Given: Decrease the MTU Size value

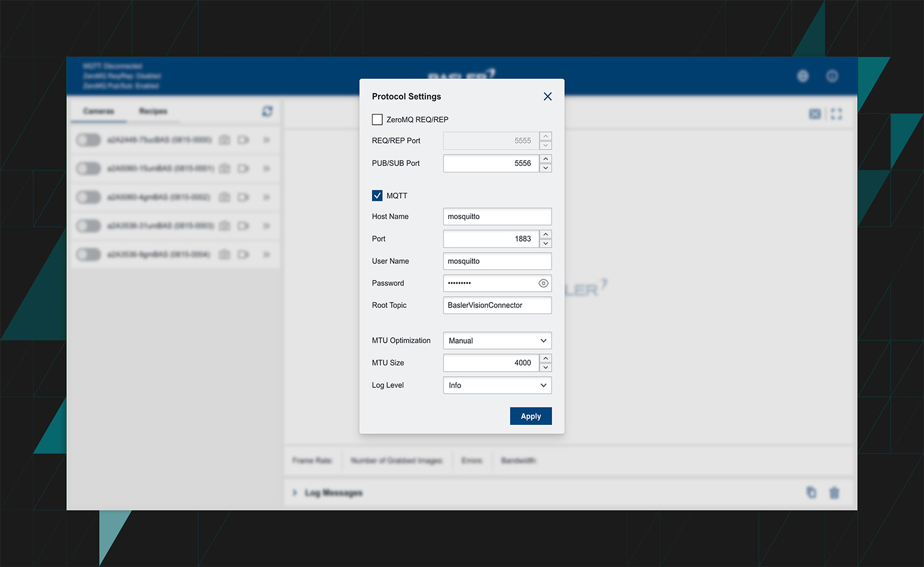Looking at the screenshot, I should point(546,368).
